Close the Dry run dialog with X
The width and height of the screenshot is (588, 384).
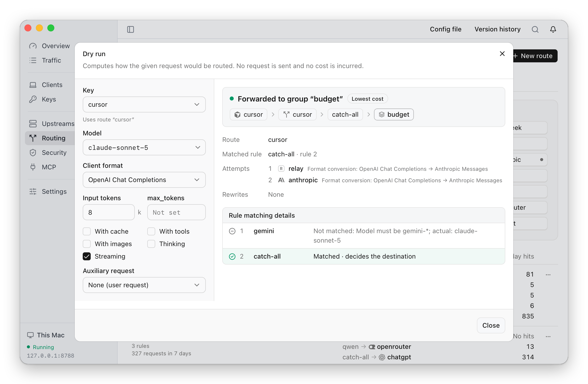coord(502,54)
